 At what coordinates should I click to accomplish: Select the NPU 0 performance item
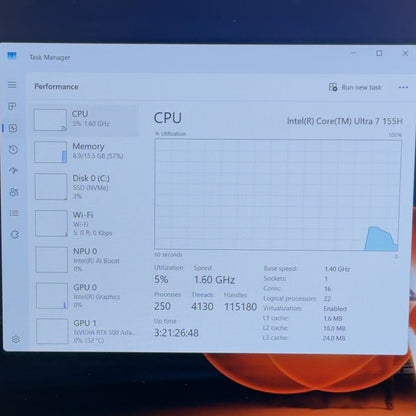click(x=87, y=260)
